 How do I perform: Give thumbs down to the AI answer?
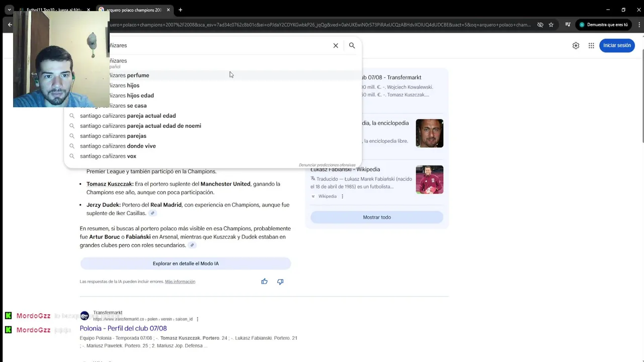280,282
